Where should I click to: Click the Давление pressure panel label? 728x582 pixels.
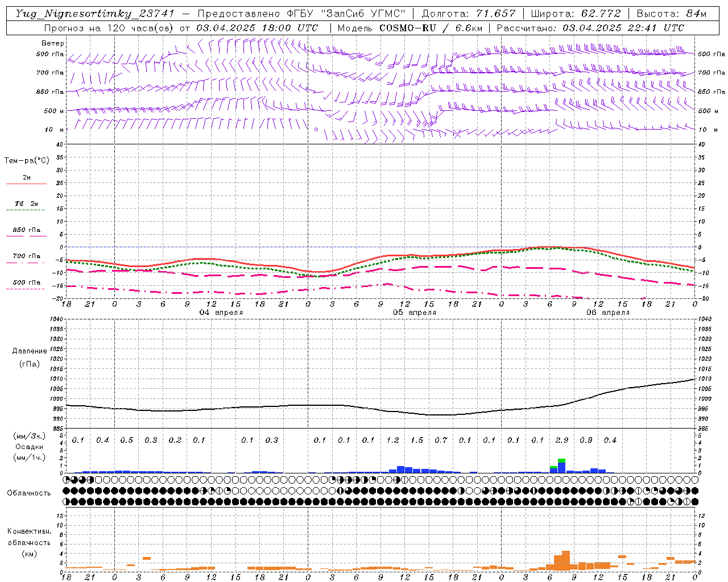pyautogui.click(x=30, y=351)
